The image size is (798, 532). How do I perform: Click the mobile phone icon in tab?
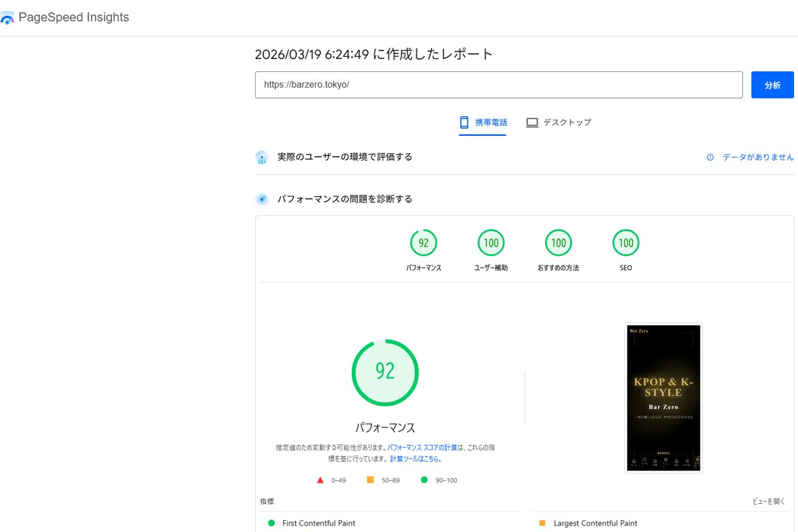coord(464,122)
